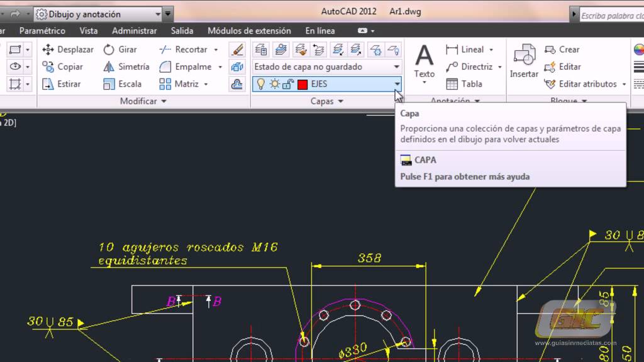Open the Texto dropdown arrow
The image size is (644, 362).
coord(425,82)
